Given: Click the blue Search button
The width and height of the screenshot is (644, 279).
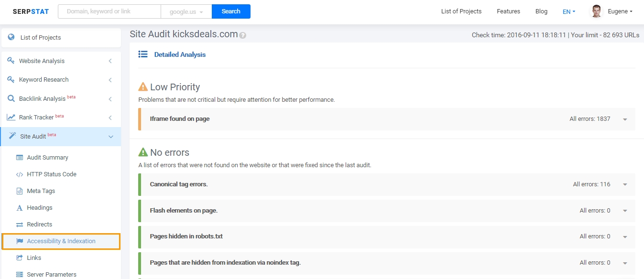Looking at the screenshot, I should click(x=231, y=11).
